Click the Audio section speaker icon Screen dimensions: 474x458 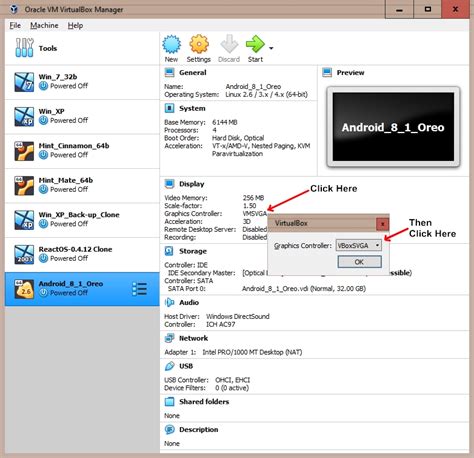pyautogui.click(x=169, y=302)
